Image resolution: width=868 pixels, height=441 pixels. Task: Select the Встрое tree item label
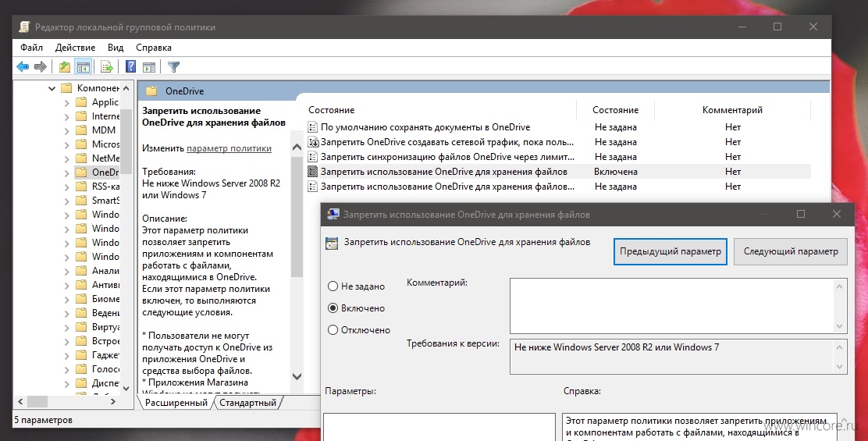pyautogui.click(x=105, y=341)
